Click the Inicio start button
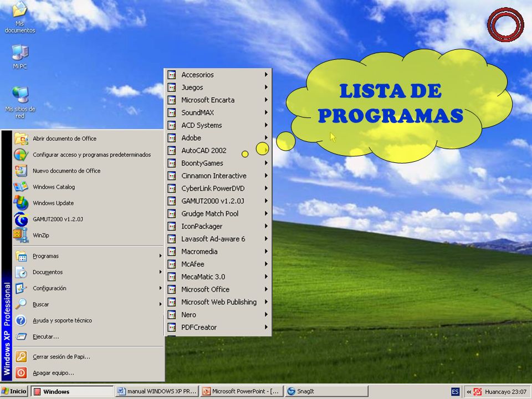Screen dimensions: 532x399 click(14, 392)
